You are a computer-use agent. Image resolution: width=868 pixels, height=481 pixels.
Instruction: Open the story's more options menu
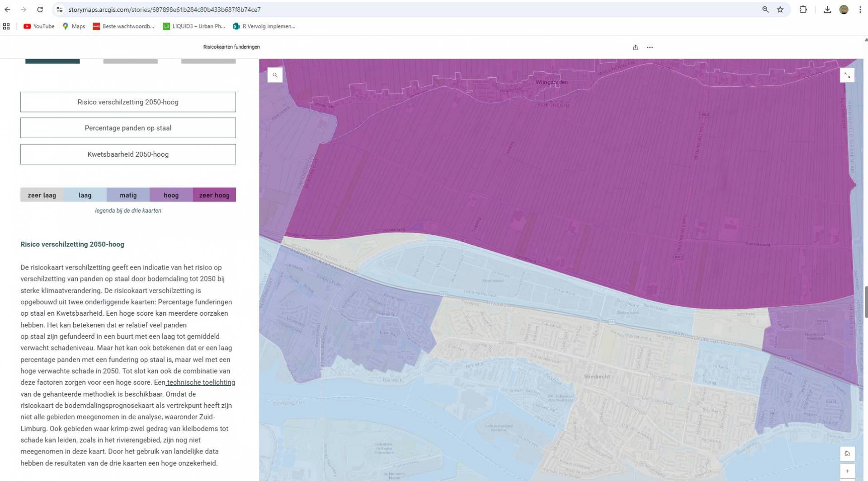click(x=650, y=47)
